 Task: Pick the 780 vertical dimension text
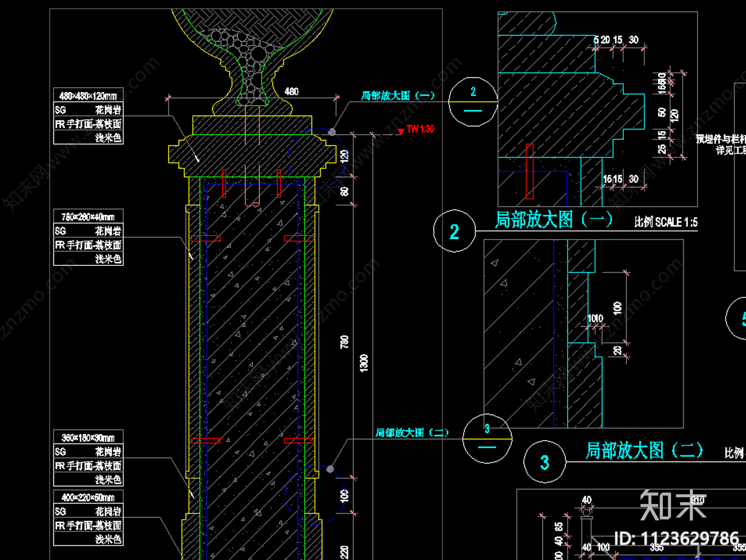pyautogui.click(x=344, y=342)
